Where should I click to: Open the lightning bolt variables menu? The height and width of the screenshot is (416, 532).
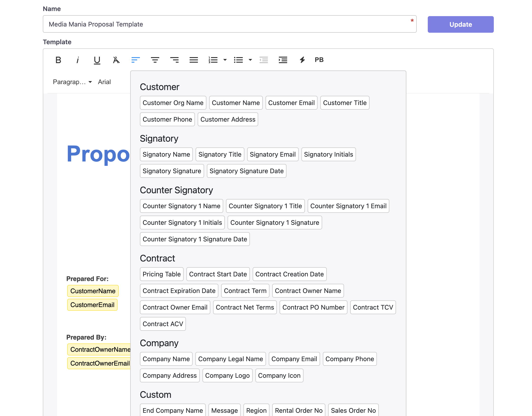(302, 60)
